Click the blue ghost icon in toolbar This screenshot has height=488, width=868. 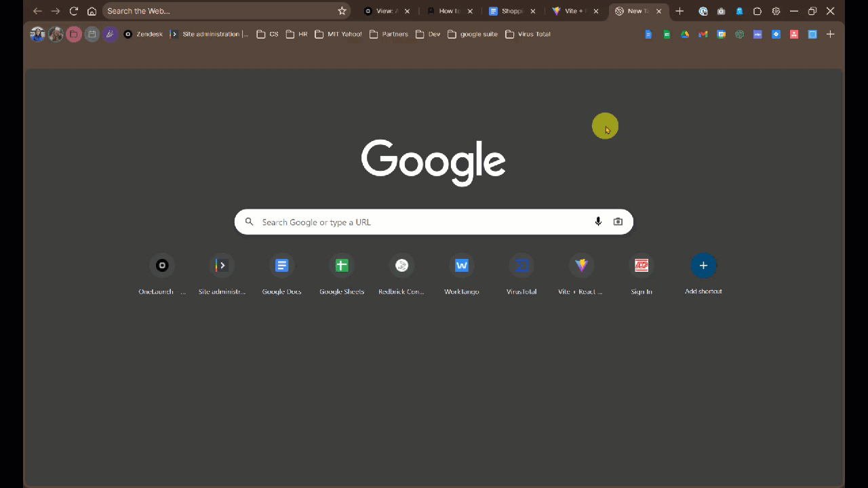(x=740, y=11)
